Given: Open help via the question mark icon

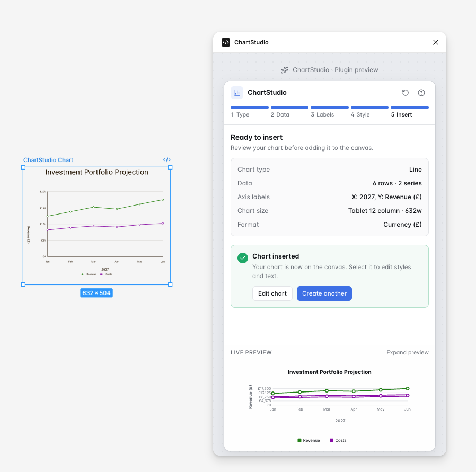Looking at the screenshot, I should click(421, 93).
